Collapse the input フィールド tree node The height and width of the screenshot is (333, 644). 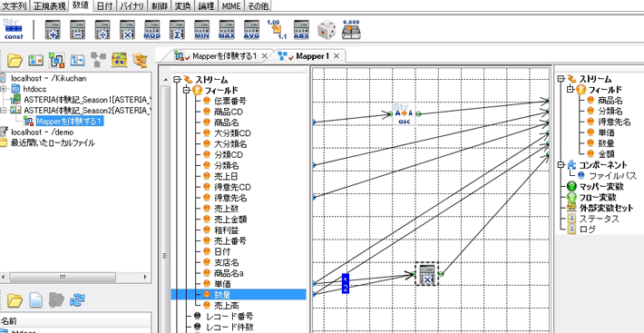coord(187,90)
